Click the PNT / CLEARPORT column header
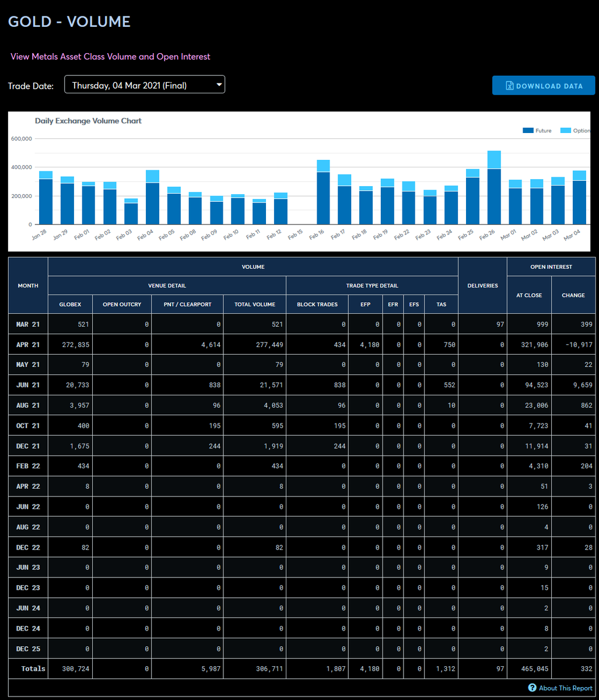599x700 pixels. pyautogui.click(x=187, y=304)
